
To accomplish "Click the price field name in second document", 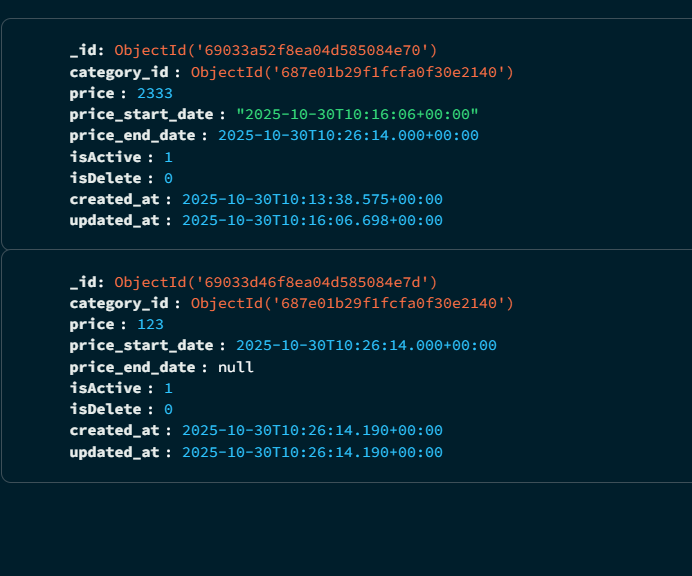I will (x=91, y=324).
